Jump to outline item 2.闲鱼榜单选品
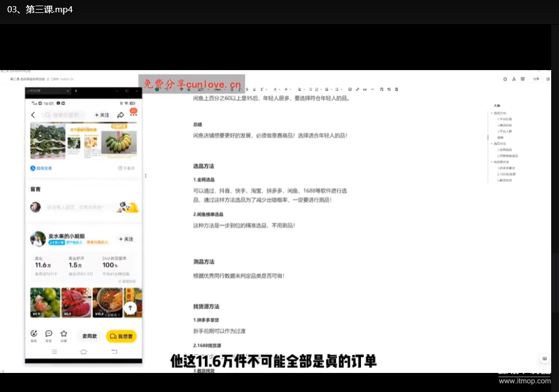The height and width of the screenshot is (392, 559). tap(508, 156)
